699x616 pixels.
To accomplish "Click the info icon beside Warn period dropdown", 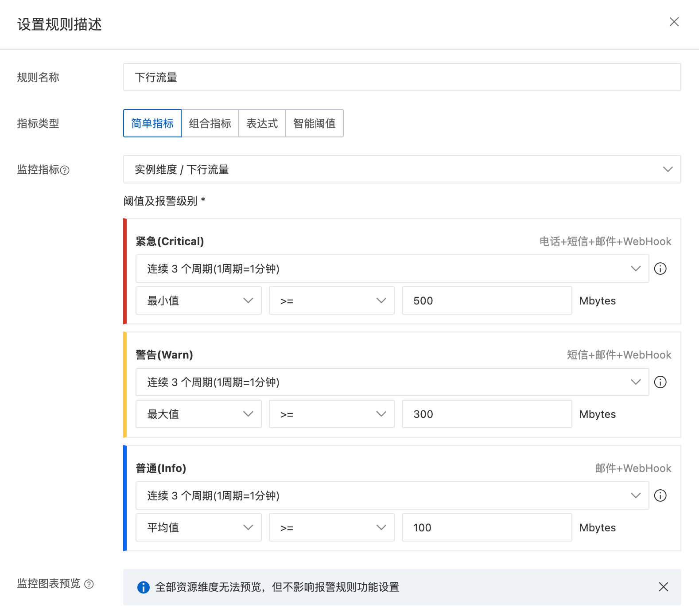I will click(x=660, y=382).
